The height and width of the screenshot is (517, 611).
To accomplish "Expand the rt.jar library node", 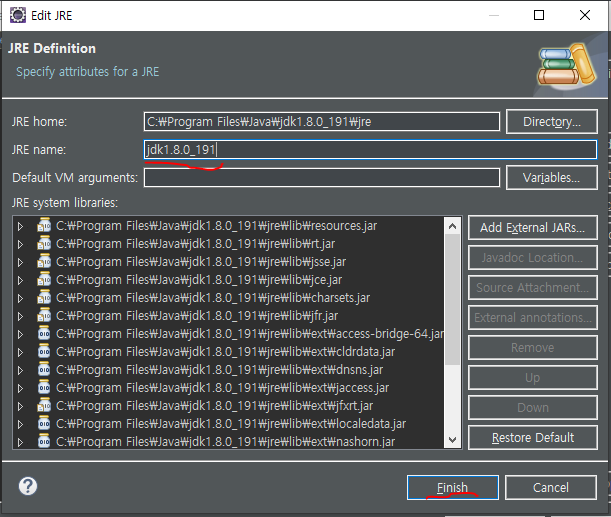I will click(x=20, y=244).
